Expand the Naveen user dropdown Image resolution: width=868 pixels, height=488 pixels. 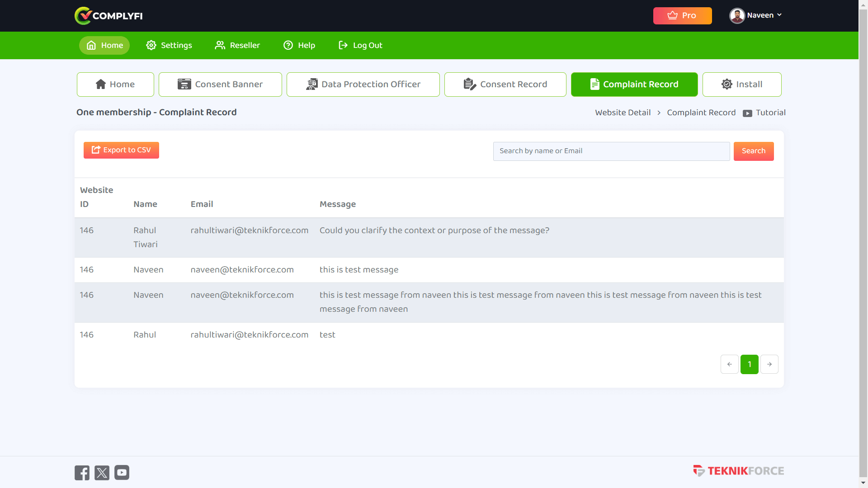[x=779, y=15]
